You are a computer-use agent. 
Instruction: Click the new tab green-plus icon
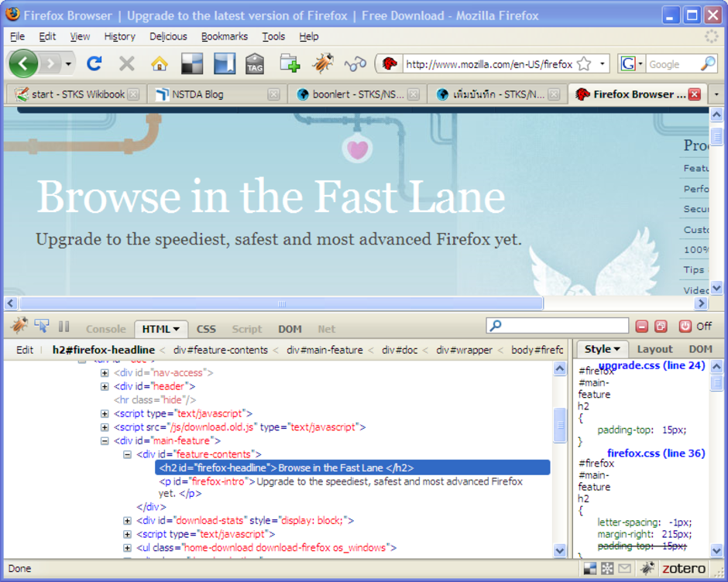[290, 63]
